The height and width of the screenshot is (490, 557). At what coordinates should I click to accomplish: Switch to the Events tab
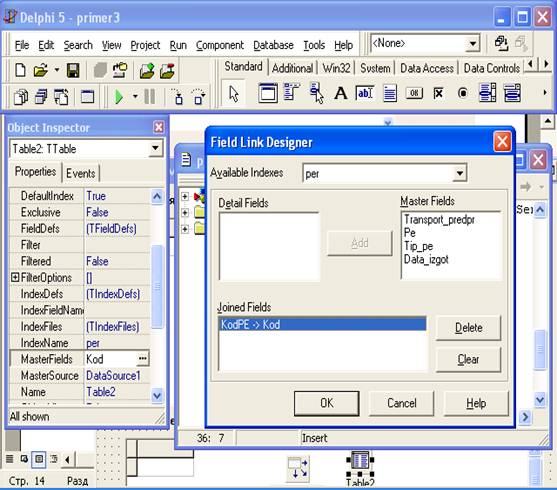click(x=81, y=173)
